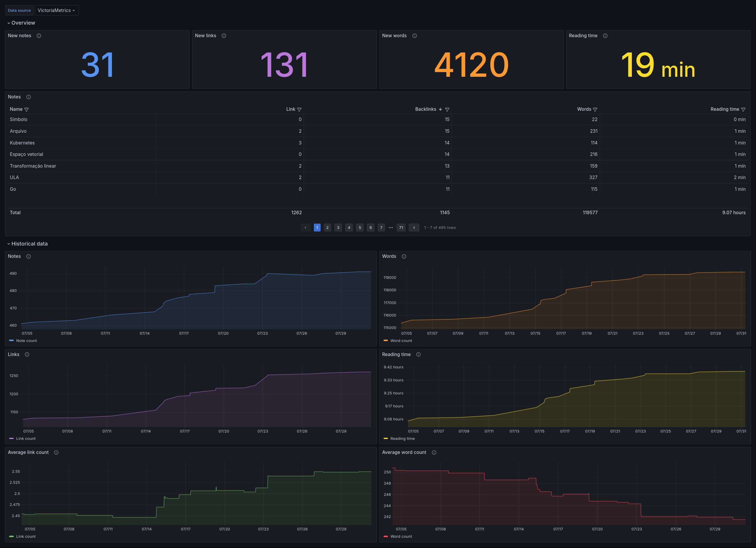Viewport: 756px width, 548px height.
Task: Click the next page arrow button
Action: point(414,227)
